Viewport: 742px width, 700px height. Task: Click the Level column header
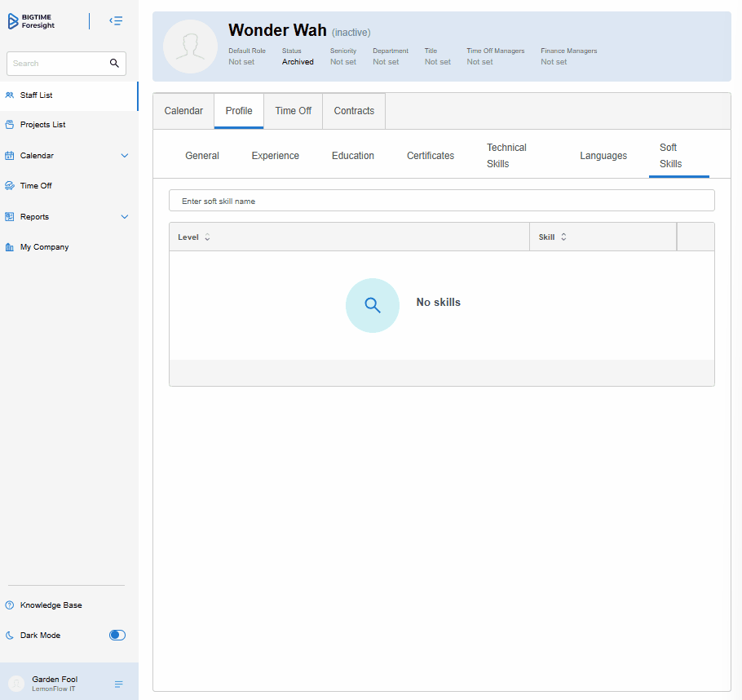pyautogui.click(x=349, y=237)
